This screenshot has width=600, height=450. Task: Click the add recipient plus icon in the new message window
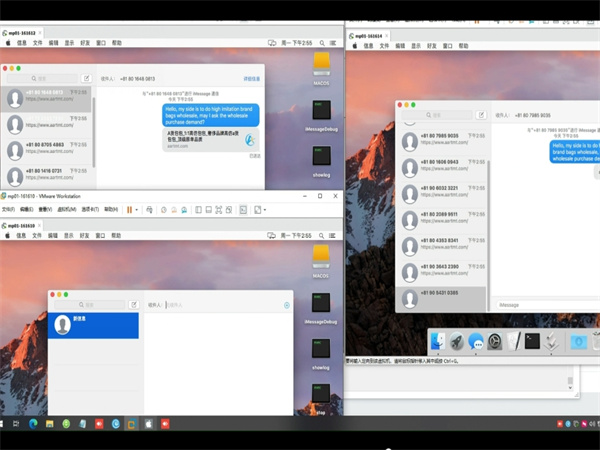(x=287, y=305)
